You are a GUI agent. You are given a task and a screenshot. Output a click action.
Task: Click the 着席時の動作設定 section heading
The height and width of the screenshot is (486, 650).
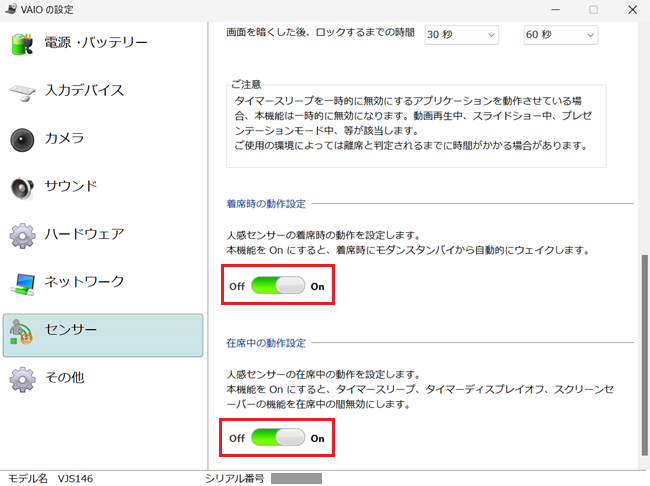(x=266, y=204)
